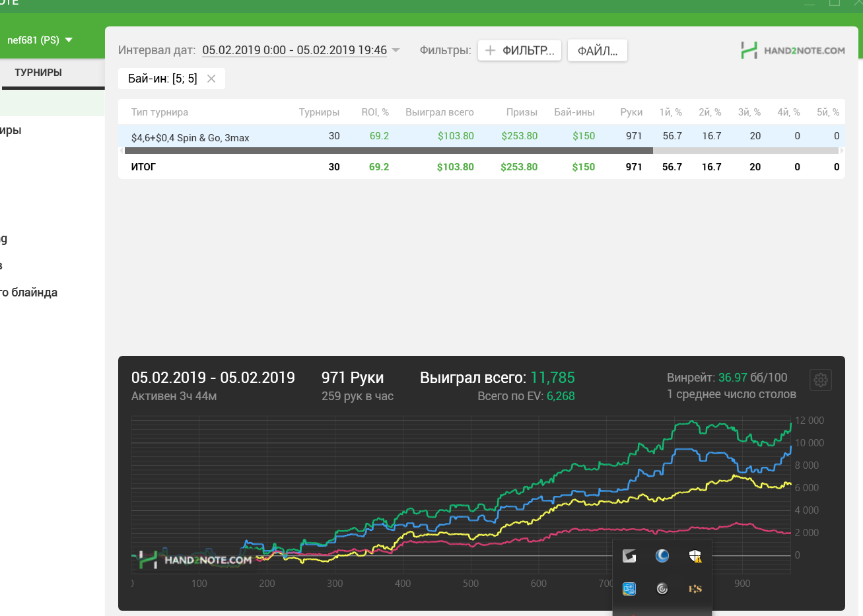This screenshot has width=863, height=616.
Task: Click the 971 Руки graph header
Action: pyautogui.click(x=353, y=378)
